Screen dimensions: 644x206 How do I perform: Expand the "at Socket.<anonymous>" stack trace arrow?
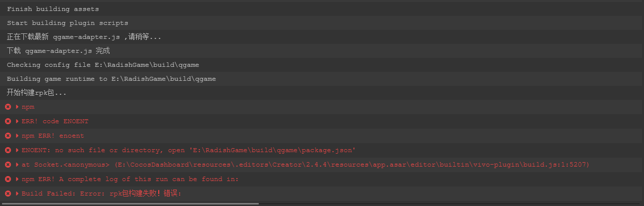[x=17, y=165]
